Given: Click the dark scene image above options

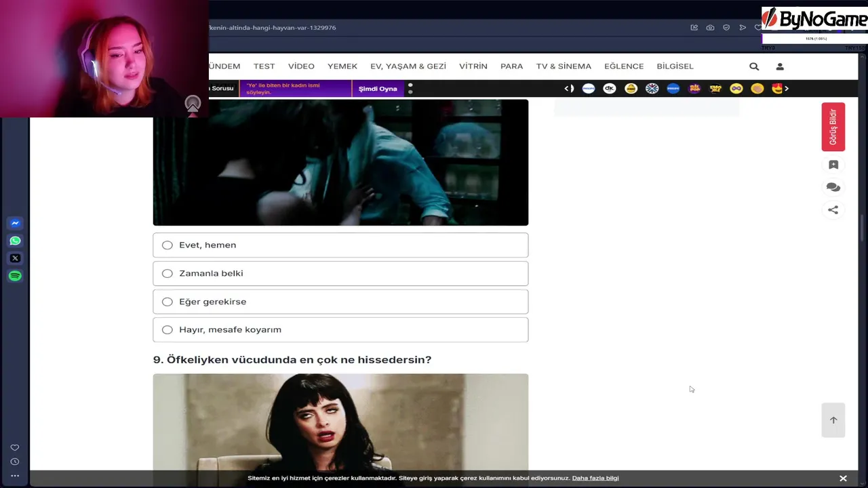Looking at the screenshot, I should [x=340, y=163].
